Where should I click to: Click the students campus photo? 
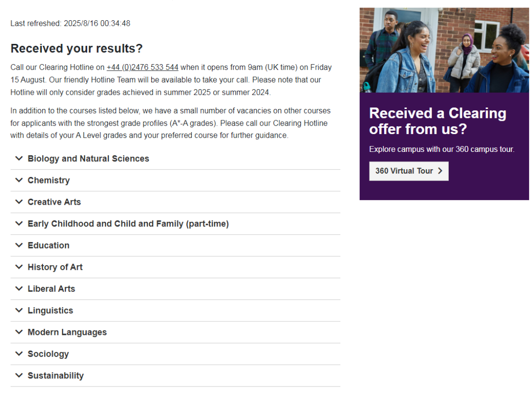click(x=444, y=50)
